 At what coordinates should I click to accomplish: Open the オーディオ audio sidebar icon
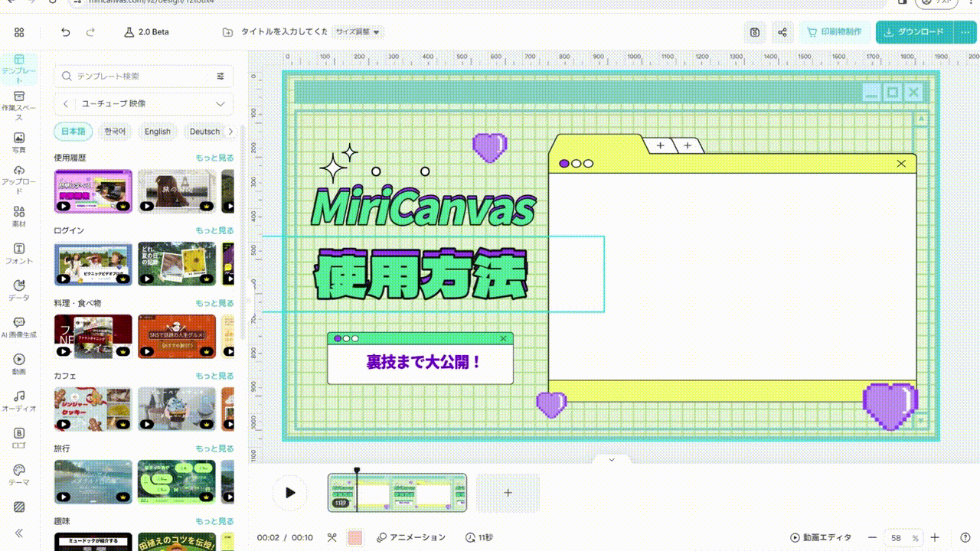point(19,401)
